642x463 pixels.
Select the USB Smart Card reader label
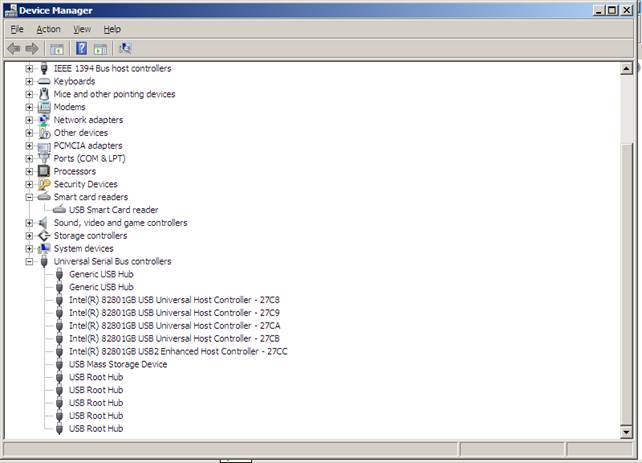coord(113,210)
